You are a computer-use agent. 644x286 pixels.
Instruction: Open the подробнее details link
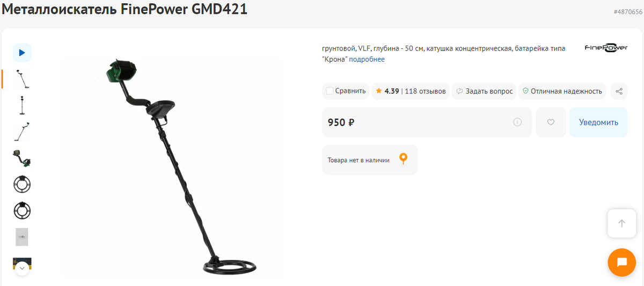point(367,59)
